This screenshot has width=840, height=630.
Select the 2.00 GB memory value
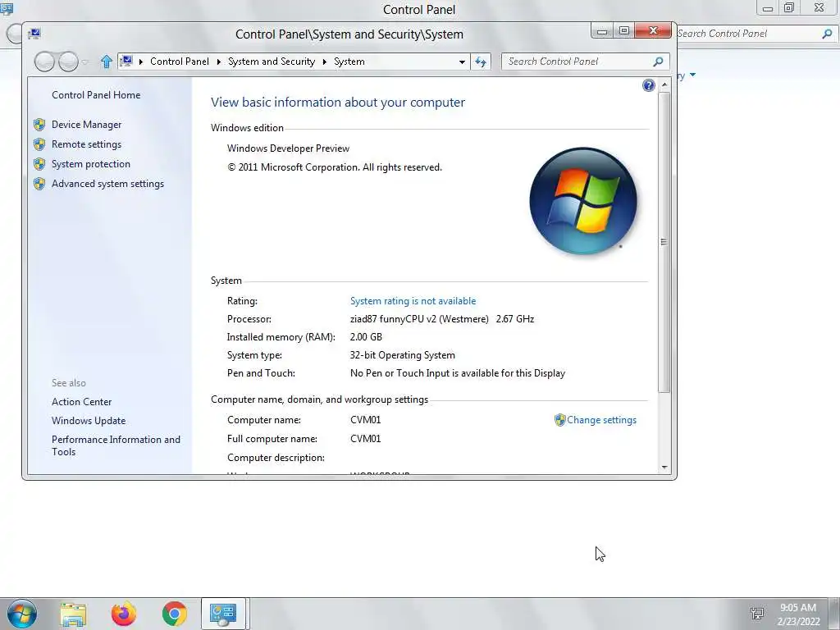[366, 337]
